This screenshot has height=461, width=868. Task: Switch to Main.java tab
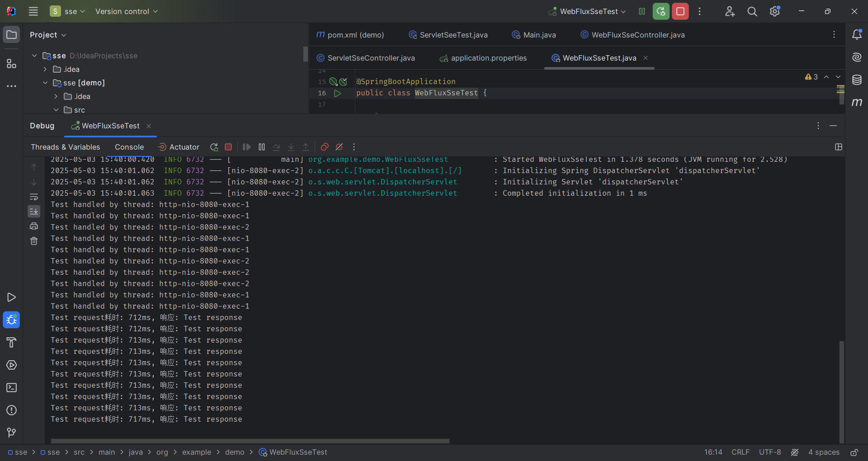coord(533,35)
